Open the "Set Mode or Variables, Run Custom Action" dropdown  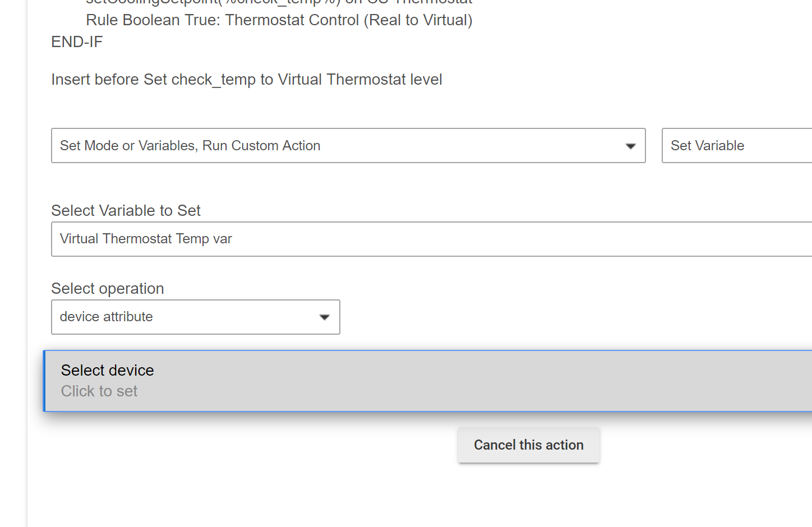348,146
